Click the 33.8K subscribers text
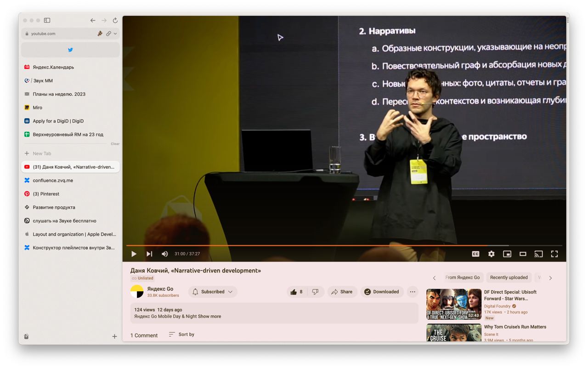The height and width of the screenshot is (369, 588). 163,295
